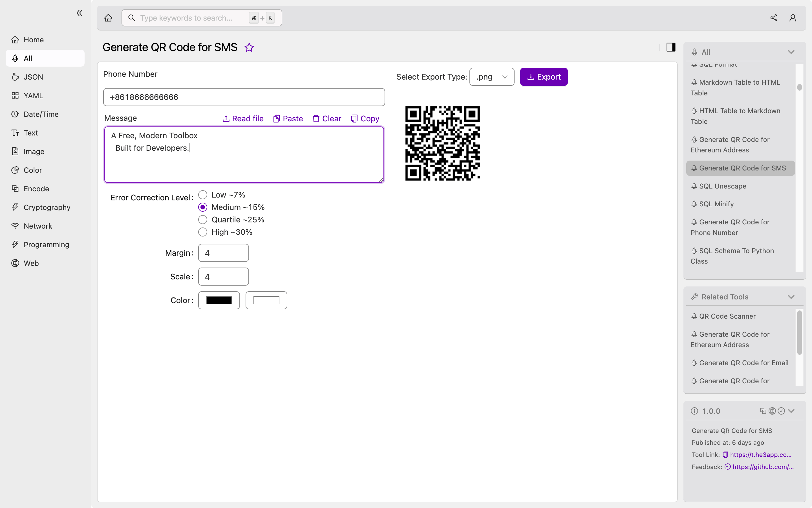Image resolution: width=812 pixels, height=508 pixels.
Task: Click the copy-window icon in version panel
Action: click(x=763, y=411)
